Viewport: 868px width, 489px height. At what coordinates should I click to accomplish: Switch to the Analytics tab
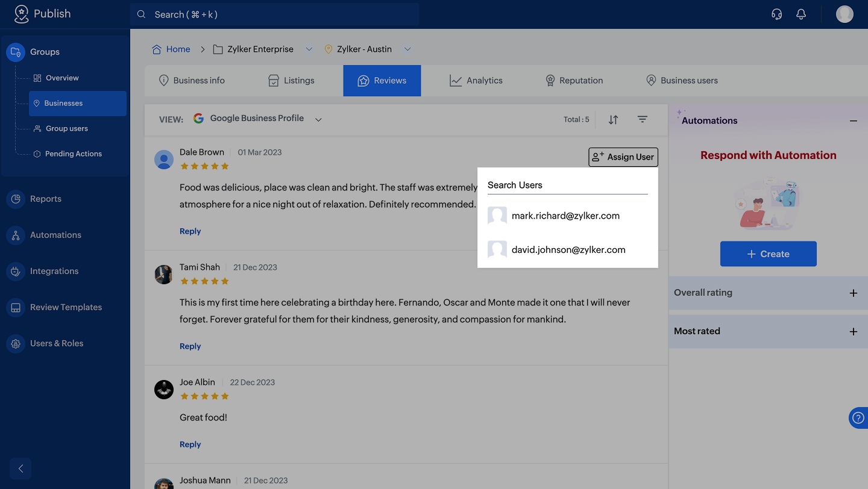(x=476, y=81)
